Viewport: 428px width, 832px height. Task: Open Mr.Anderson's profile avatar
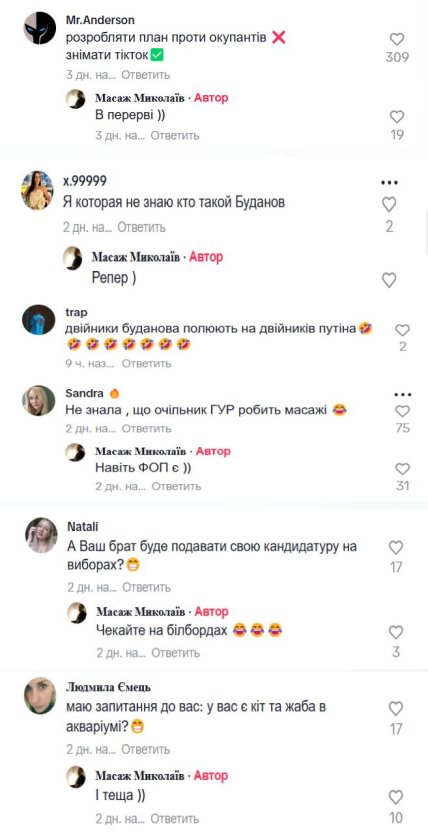click(40, 28)
